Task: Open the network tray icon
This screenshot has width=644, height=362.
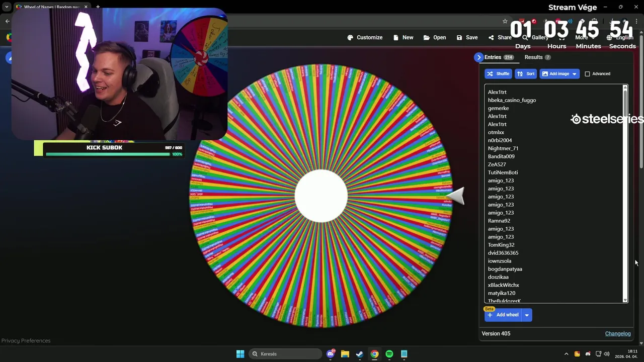Action: (599, 354)
